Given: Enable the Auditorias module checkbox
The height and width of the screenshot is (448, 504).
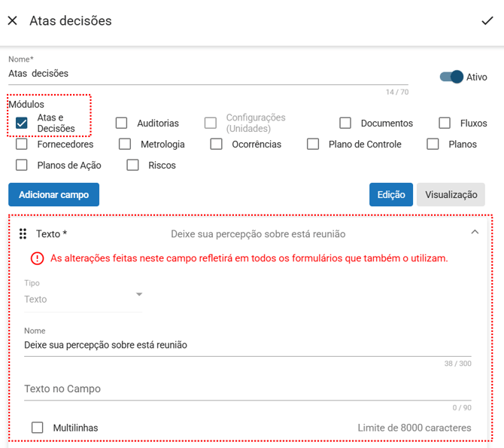Looking at the screenshot, I should [x=121, y=123].
